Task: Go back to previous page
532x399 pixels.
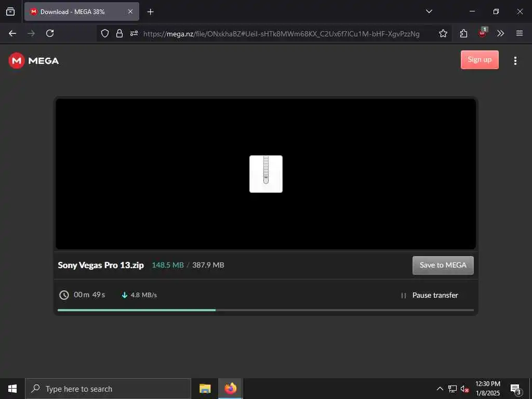Action: [12, 33]
